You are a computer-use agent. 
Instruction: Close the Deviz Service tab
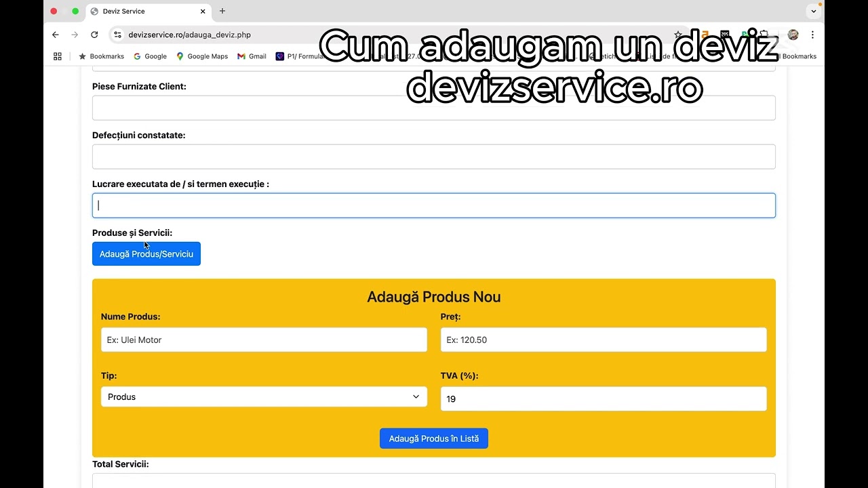click(x=203, y=11)
